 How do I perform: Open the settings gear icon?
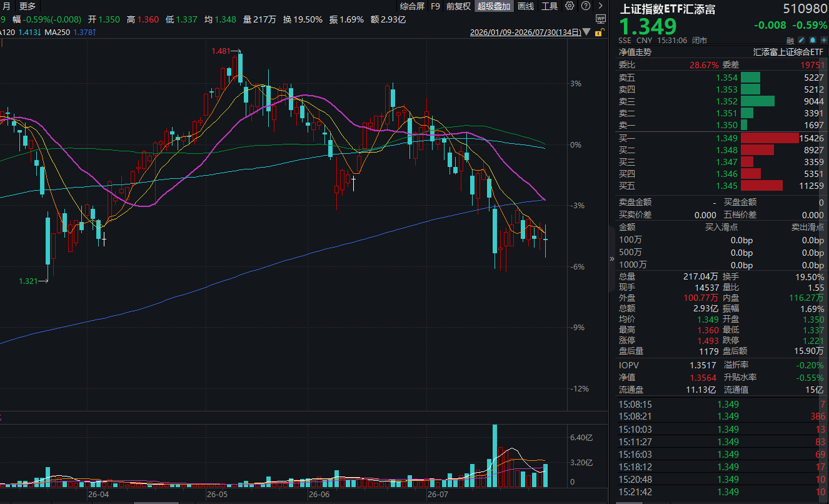(570, 6)
